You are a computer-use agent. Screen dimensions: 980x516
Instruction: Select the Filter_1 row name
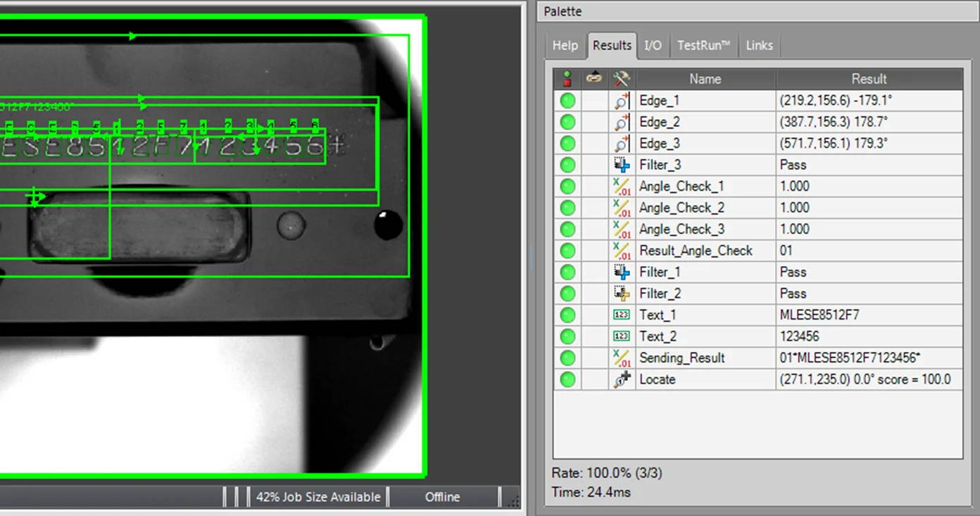coord(660,272)
